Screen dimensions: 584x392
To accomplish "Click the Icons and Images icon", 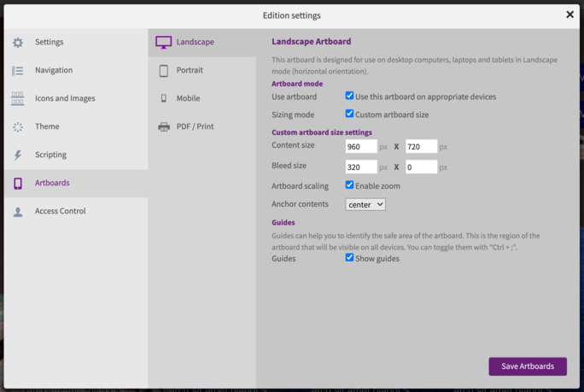I will pyautogui.click(x=18, y=98).
